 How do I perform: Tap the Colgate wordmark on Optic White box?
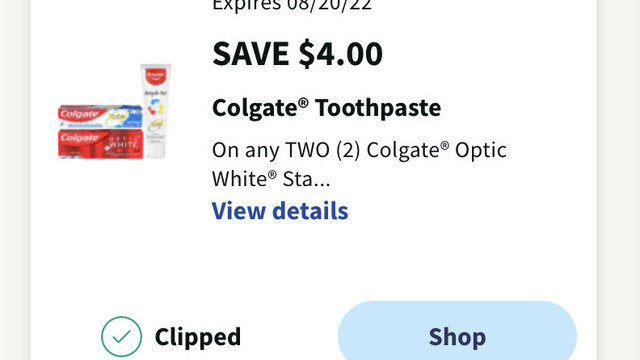79,138
